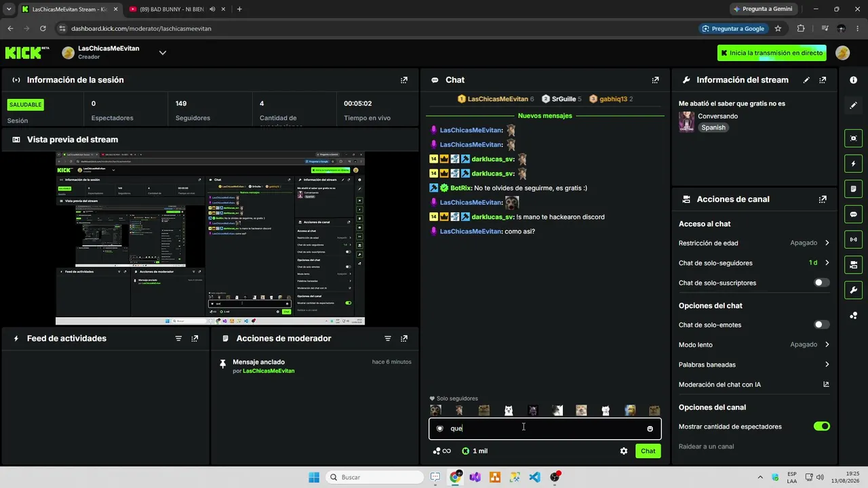Open the emote picker smiley in chat input
Image resolution: width=868 pixels, height=488 pixels.
click(x=650, y=428)
